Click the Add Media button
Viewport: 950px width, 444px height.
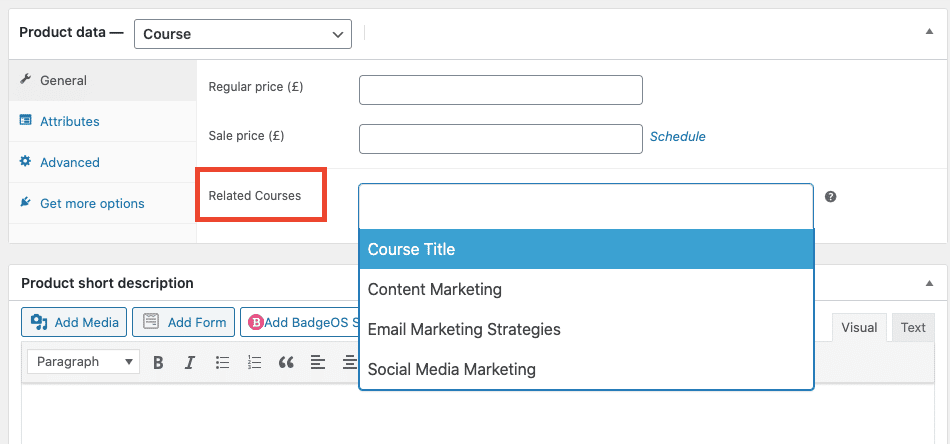pos(74,322)
